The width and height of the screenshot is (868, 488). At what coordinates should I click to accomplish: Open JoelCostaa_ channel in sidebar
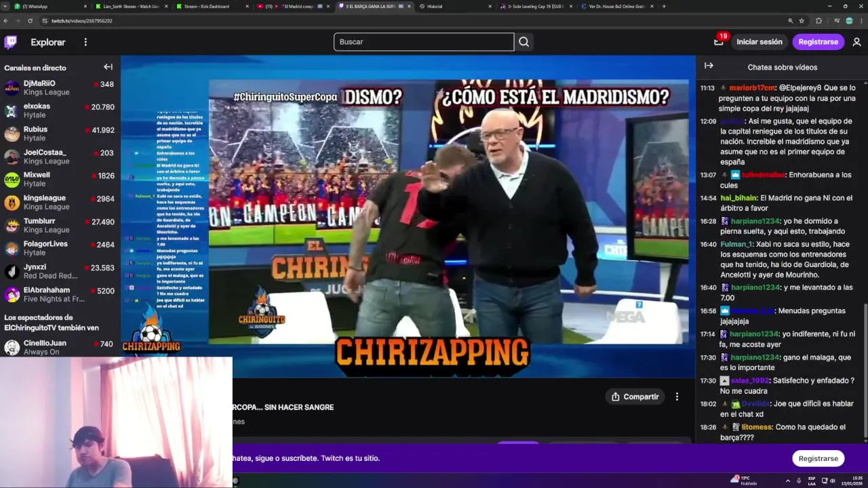click(x=60, y=157)
